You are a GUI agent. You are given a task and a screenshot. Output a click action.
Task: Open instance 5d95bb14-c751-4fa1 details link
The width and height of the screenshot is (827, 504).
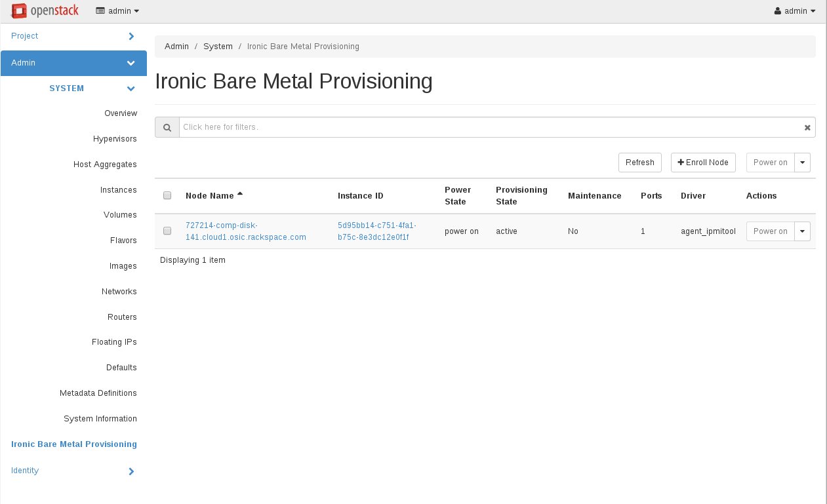click(x=378, y=231)
